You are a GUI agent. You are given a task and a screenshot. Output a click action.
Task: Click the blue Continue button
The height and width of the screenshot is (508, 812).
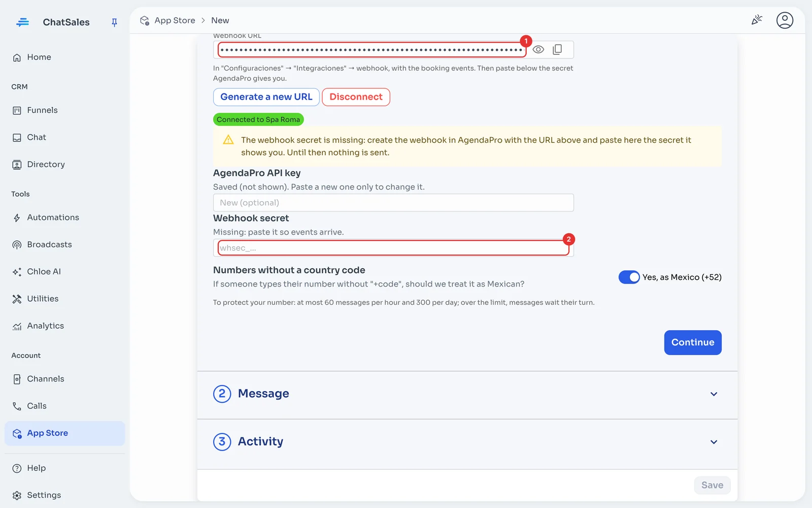click(x=693, y=342)
